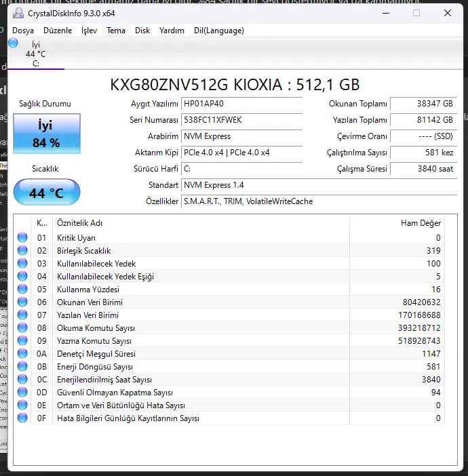This screenshot has height=476, width=468.
Task: Click the raw value 393218712
Action: [x=419, y=328]
